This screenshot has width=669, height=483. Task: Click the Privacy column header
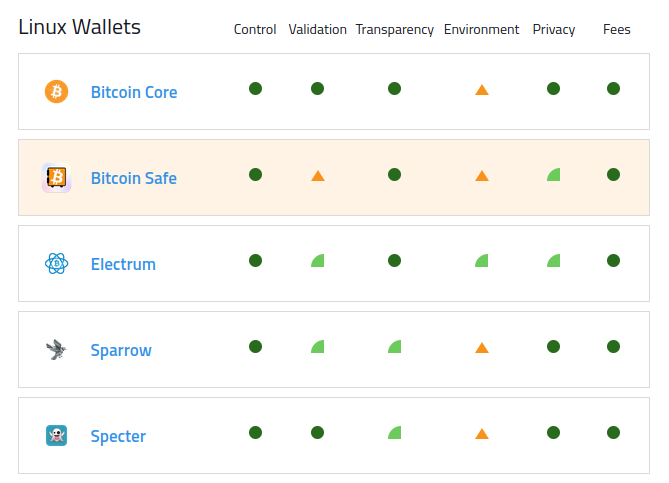(x=554, y=29)
